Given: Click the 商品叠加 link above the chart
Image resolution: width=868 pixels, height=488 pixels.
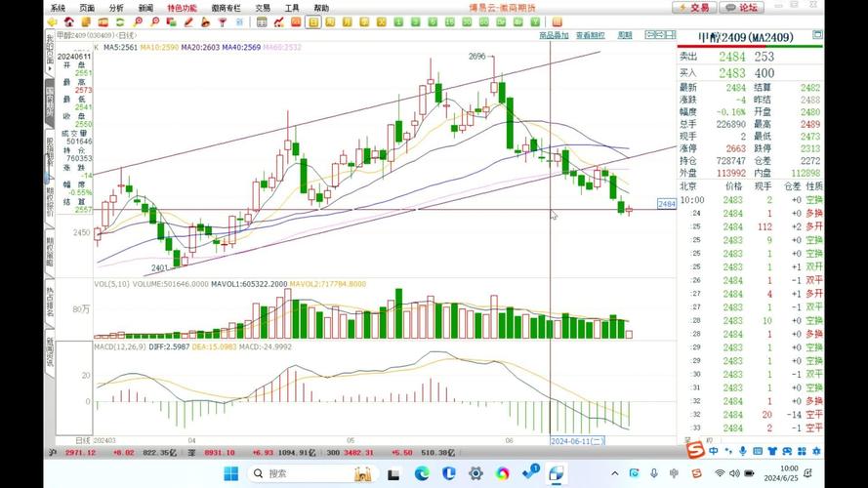Looking at the screenshot, I should click(553, 35).
